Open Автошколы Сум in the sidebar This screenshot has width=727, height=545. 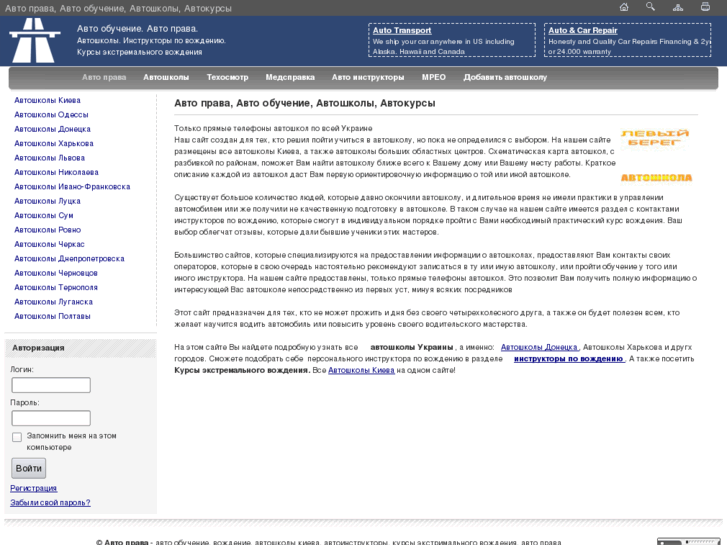tap(44, 215)
